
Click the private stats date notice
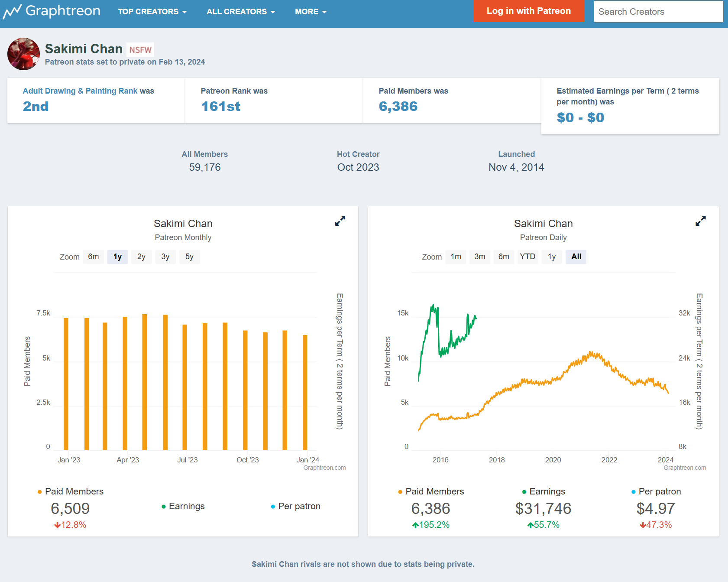tap(125, 62)
